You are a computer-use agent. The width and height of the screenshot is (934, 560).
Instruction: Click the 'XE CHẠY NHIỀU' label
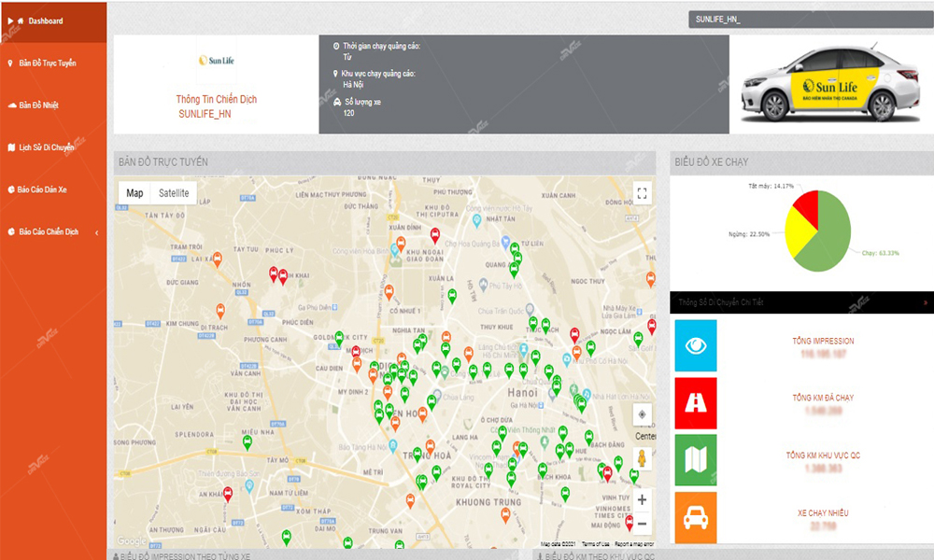[x=823, y=513]
